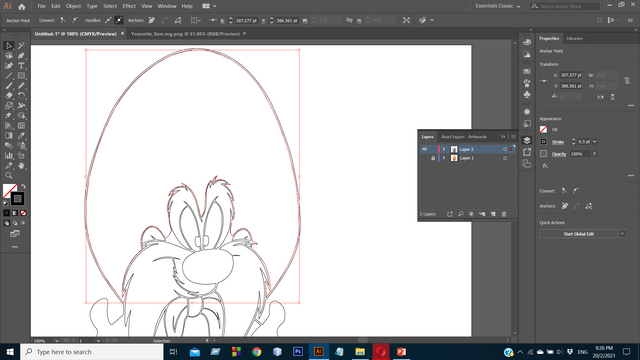Pick the Pencil/Shaper tool
Viewport: 640px width, 360px height.
pos(21,86)
